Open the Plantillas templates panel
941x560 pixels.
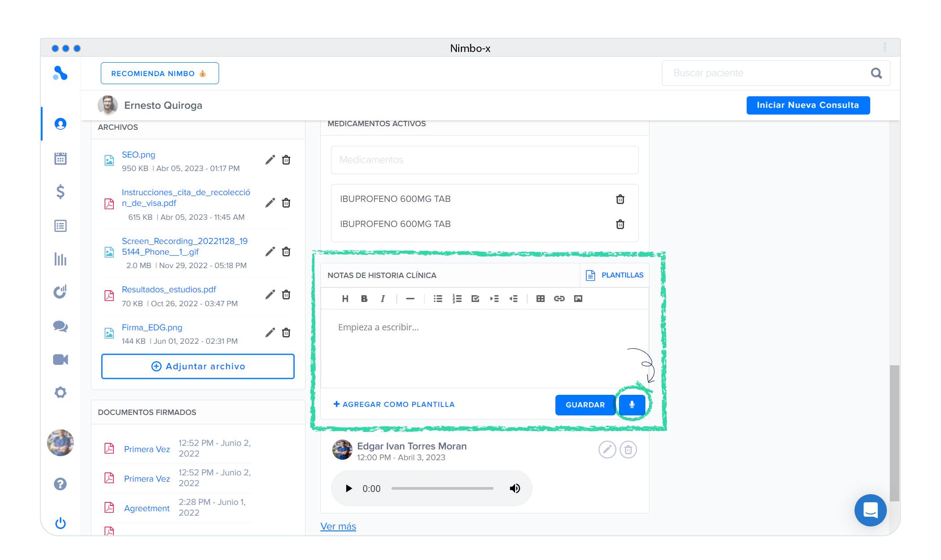(x=614, y=275)
